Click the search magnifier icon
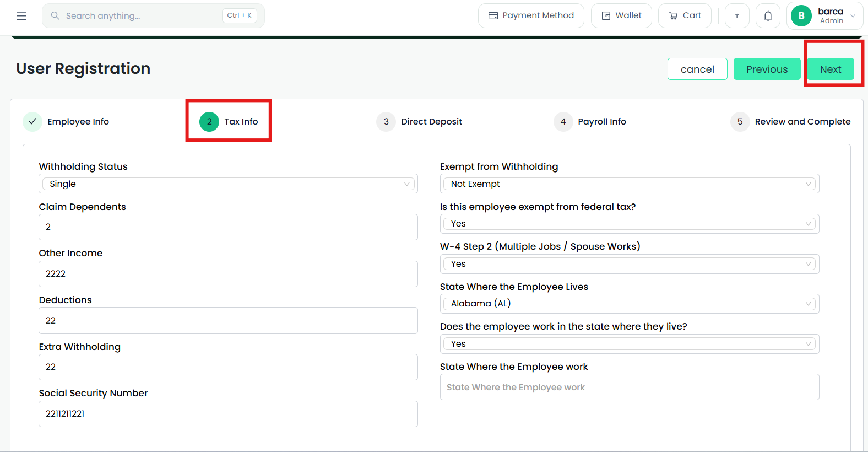The image size is (868, 452). 55,15
